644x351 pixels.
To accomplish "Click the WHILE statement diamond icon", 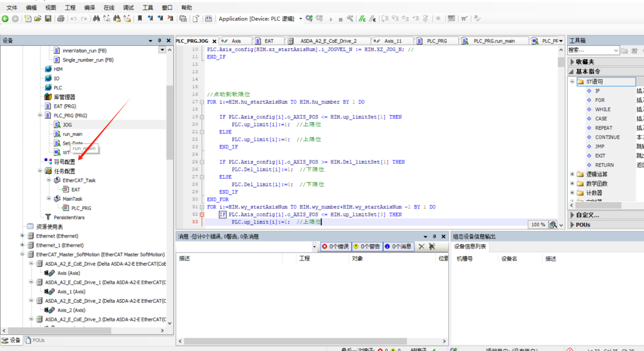I will (x=589, y=109).
